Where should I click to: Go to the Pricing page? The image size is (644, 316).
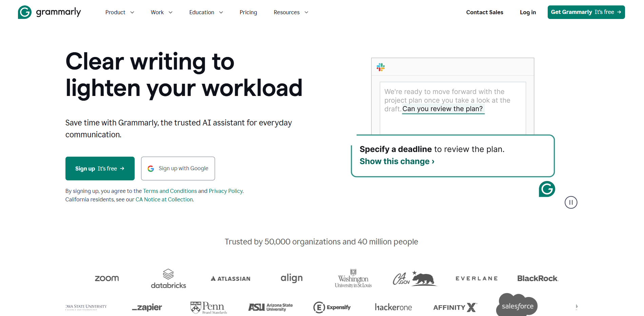point(248,12)
